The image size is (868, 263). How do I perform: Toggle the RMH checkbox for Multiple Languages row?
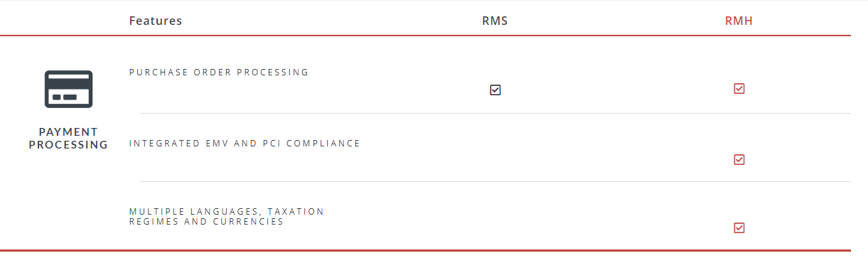tap(739, 227)
